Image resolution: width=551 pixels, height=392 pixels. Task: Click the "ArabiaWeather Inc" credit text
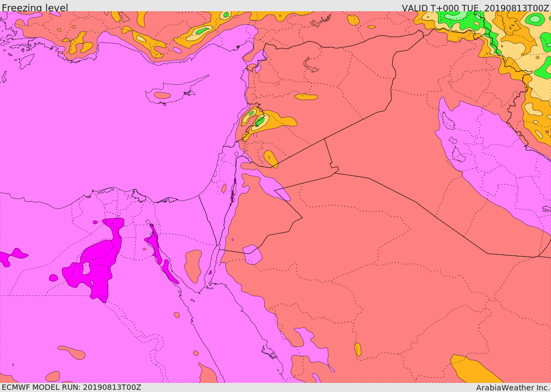point(513,388)
